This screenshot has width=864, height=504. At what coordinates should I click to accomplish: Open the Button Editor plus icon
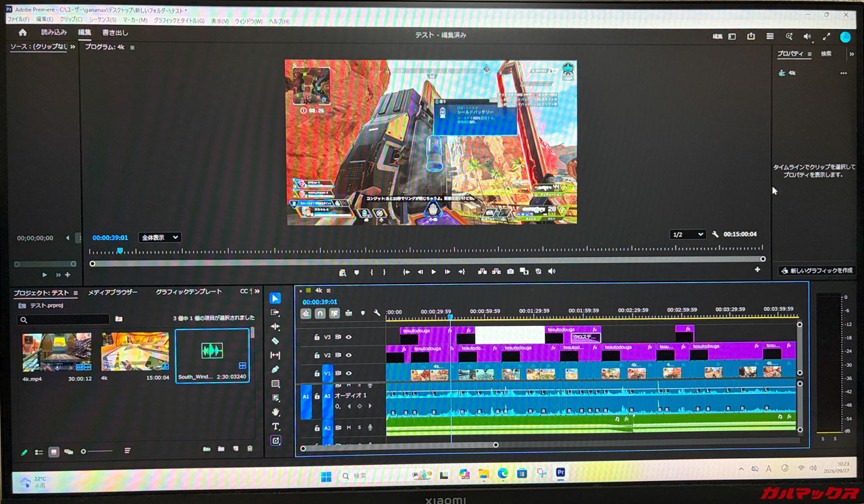point(757,270)
